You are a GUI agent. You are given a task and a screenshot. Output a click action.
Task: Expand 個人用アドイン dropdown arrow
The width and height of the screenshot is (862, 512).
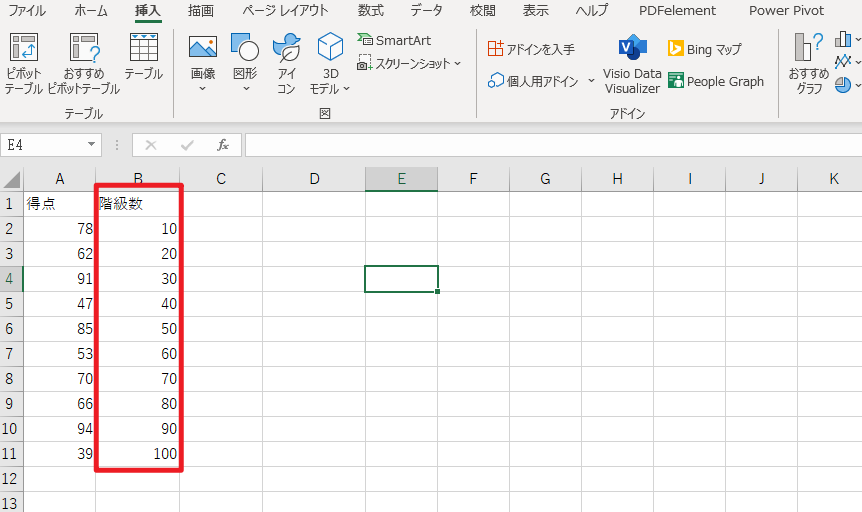coord(591,81)
